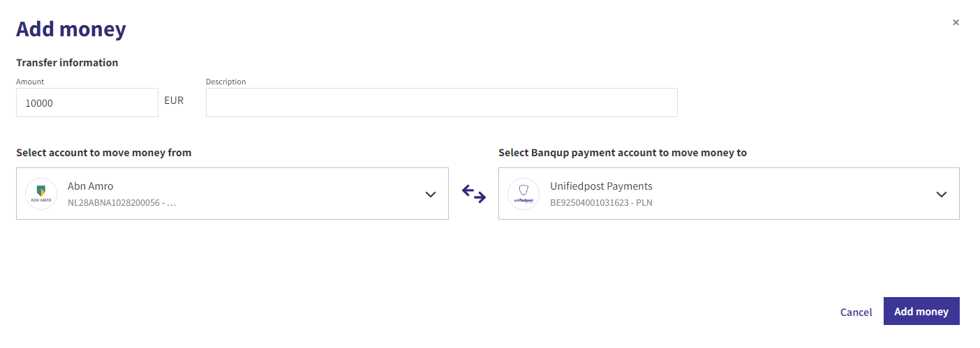This screenshot has height=348, width=980.
Task: Click the Description field label
Action: (x=226, y=82)
